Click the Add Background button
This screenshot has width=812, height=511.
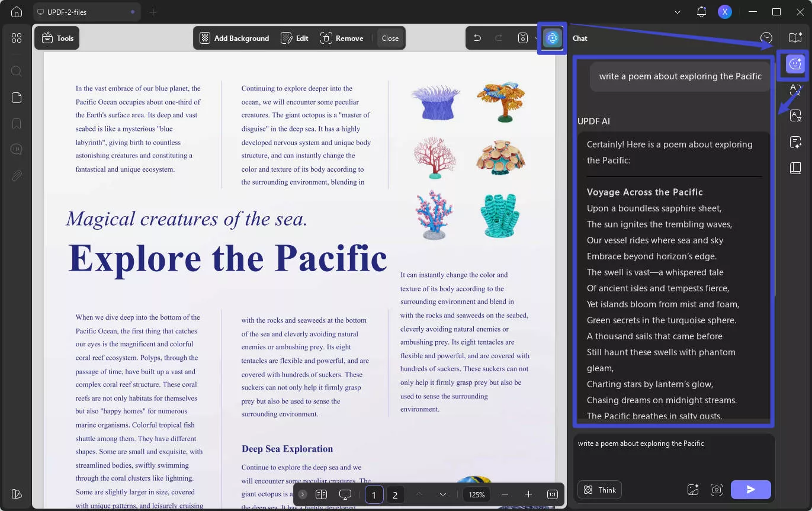click(234, 37)
